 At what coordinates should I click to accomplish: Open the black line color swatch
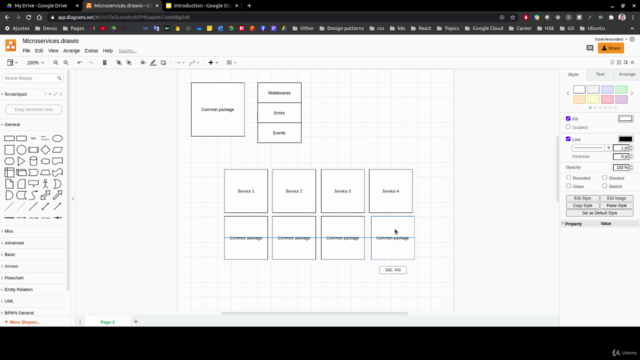pos(625,139)
